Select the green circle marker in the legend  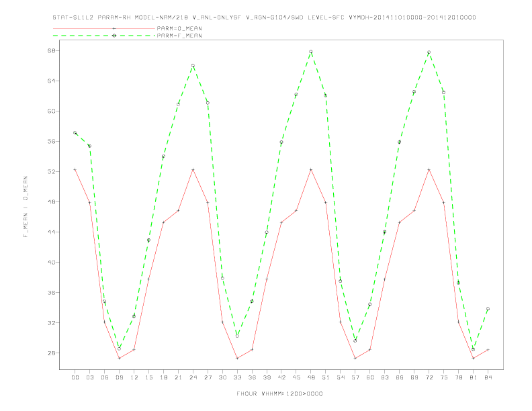pos(114,36)
